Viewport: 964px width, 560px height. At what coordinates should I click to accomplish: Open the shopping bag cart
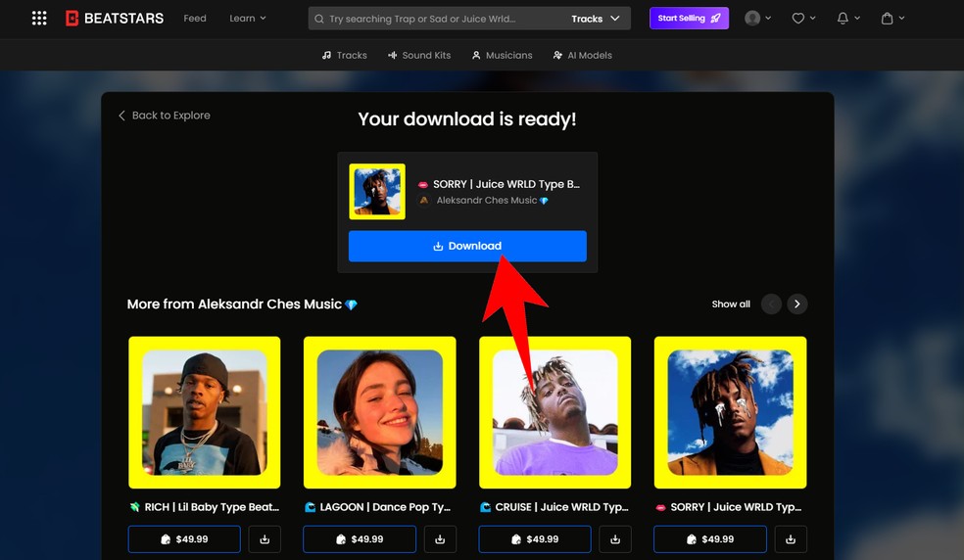coord(887,19)
